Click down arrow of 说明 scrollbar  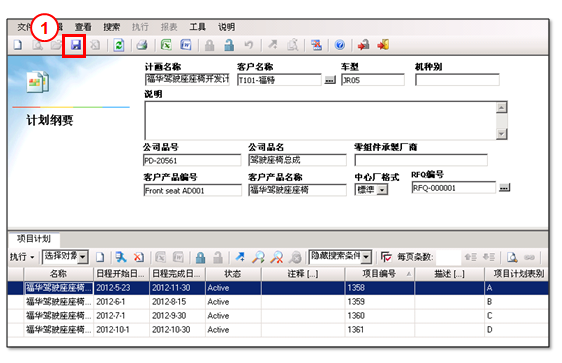coord(501,134)
